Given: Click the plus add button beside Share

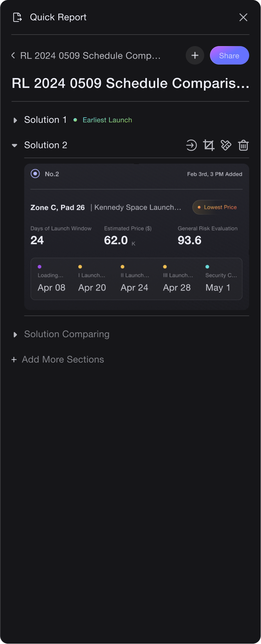Looking at the screenshot, I should [x=195, y=55].
